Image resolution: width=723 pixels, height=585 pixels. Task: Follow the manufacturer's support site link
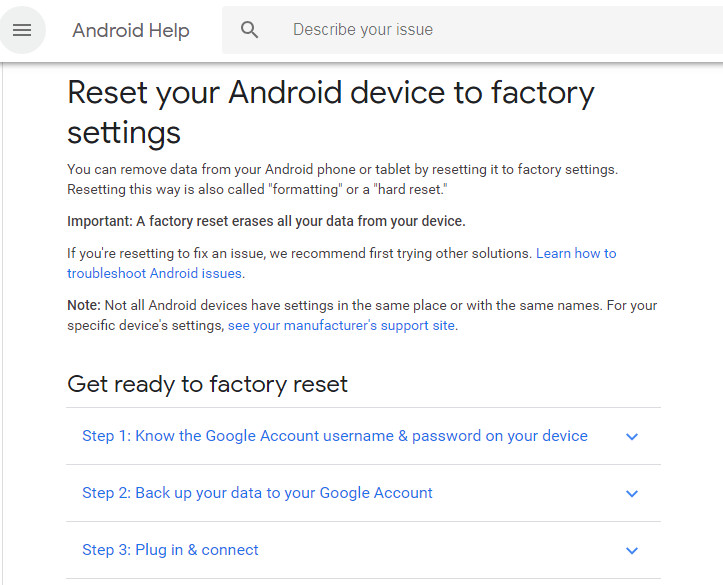tap(342, 325)
